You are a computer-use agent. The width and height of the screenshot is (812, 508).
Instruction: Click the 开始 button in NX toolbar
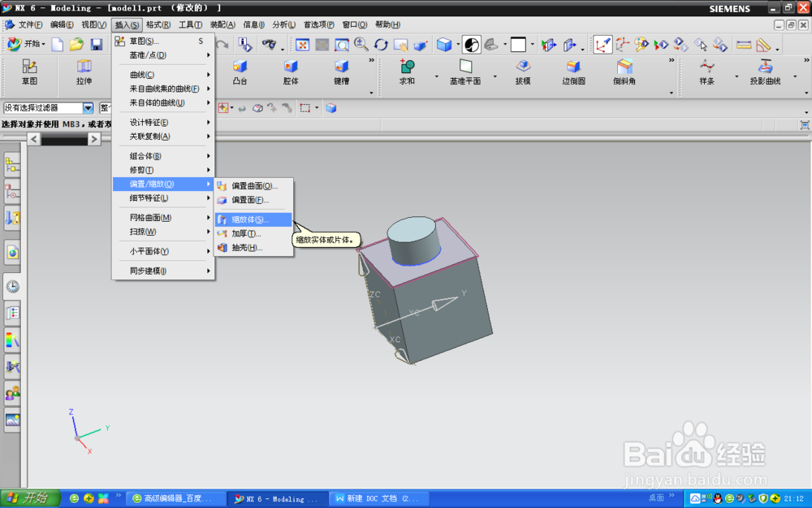coord(24,44)
